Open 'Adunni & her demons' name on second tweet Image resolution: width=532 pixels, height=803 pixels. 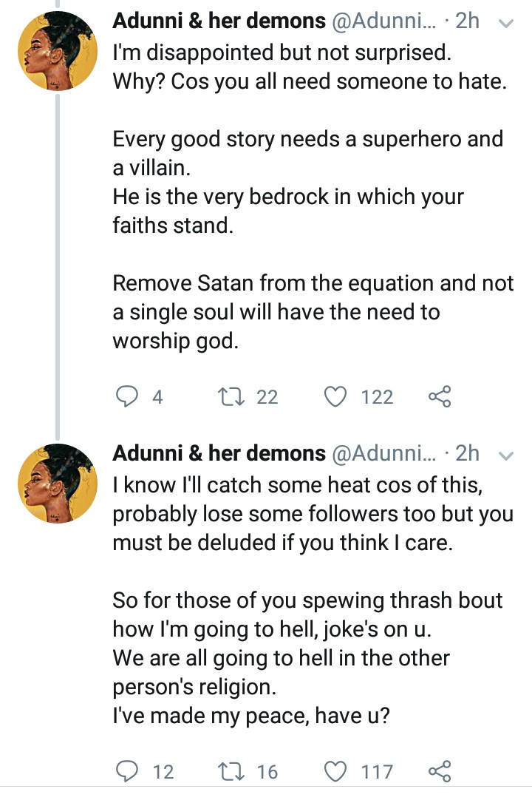pyautogui.click(x=219, y=453)
